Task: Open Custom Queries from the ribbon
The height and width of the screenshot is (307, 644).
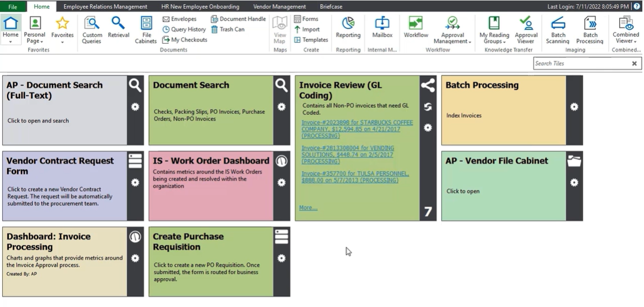Action: 92,30
